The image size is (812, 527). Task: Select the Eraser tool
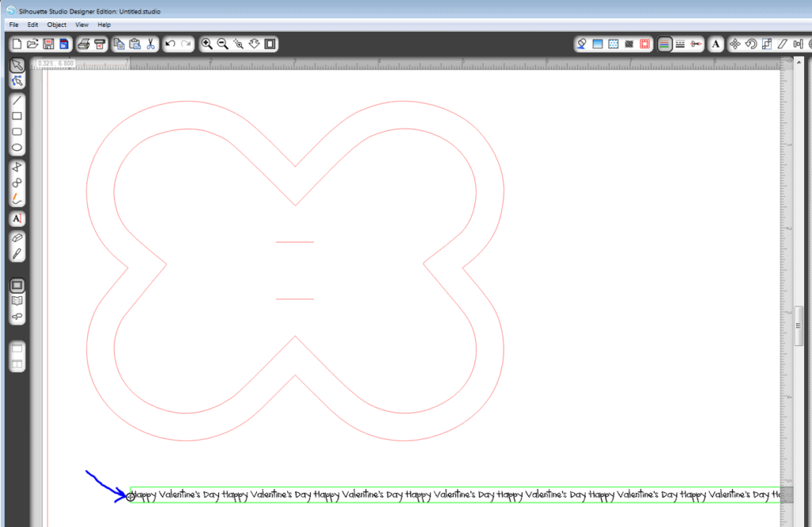tap(17, 238)
